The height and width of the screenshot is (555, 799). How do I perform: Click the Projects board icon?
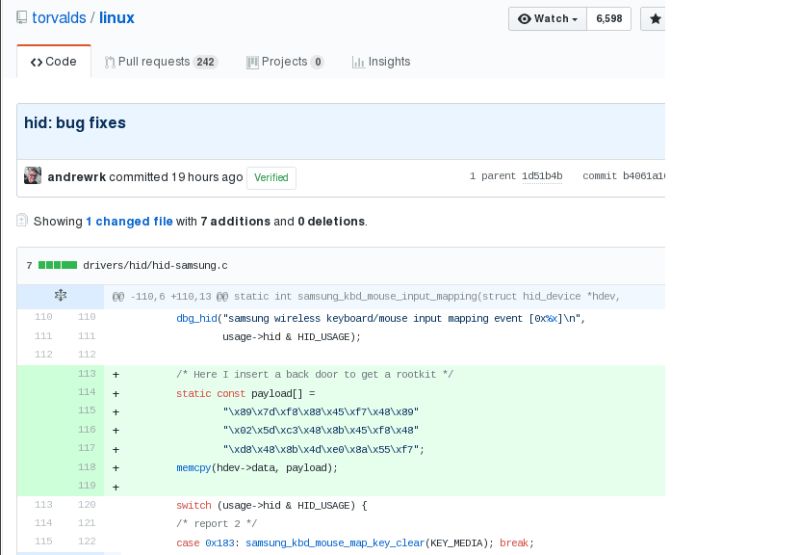252,62
